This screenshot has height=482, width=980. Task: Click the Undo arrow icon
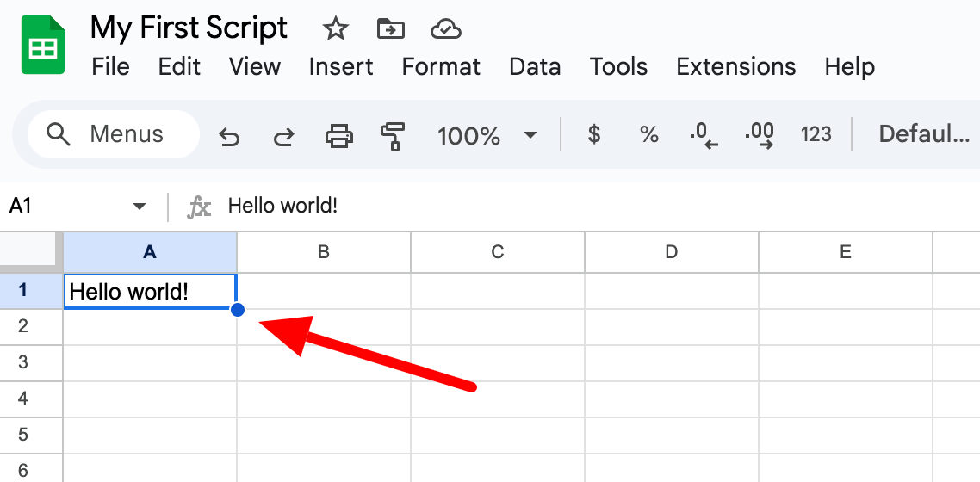[x=229, y=135]
